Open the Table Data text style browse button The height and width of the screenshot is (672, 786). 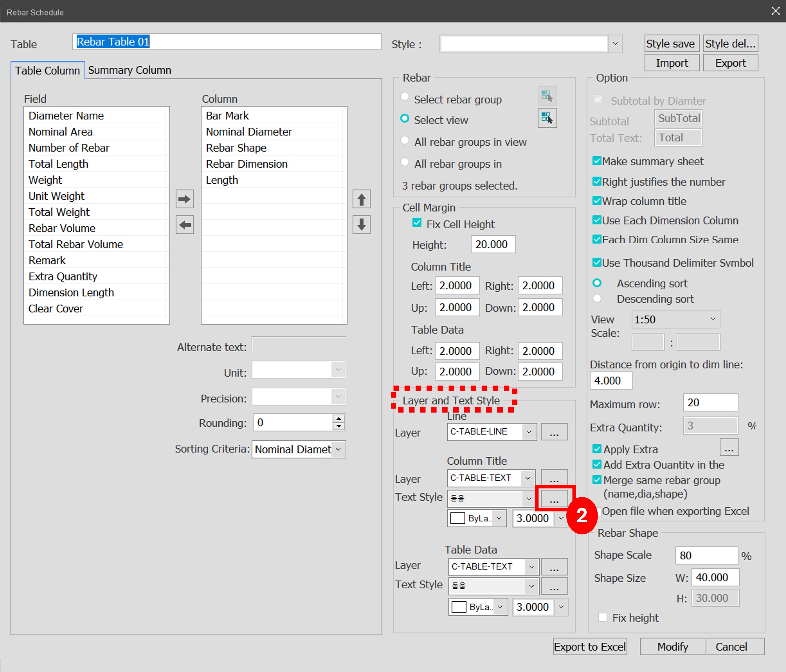[554, 586]
